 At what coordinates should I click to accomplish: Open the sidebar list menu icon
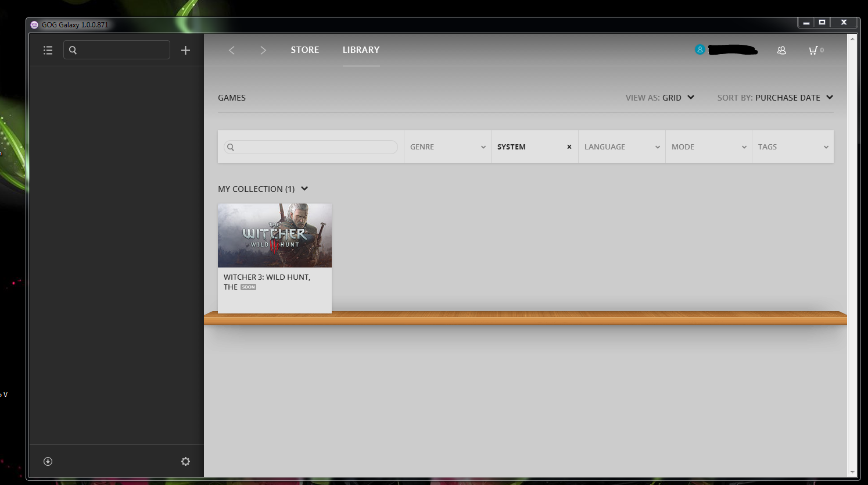coord(48,51)
